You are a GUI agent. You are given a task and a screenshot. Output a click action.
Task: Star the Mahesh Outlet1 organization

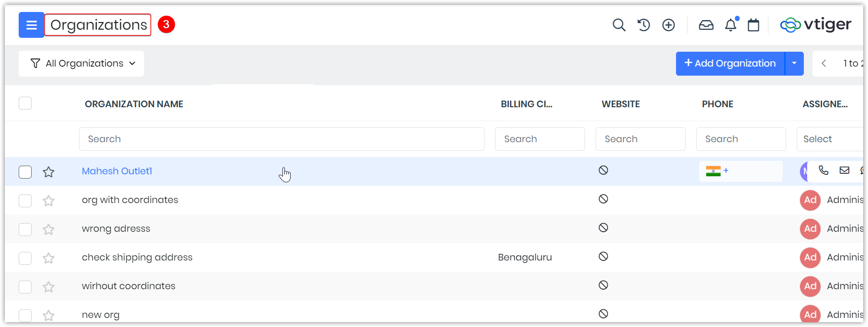pos(48,172)
